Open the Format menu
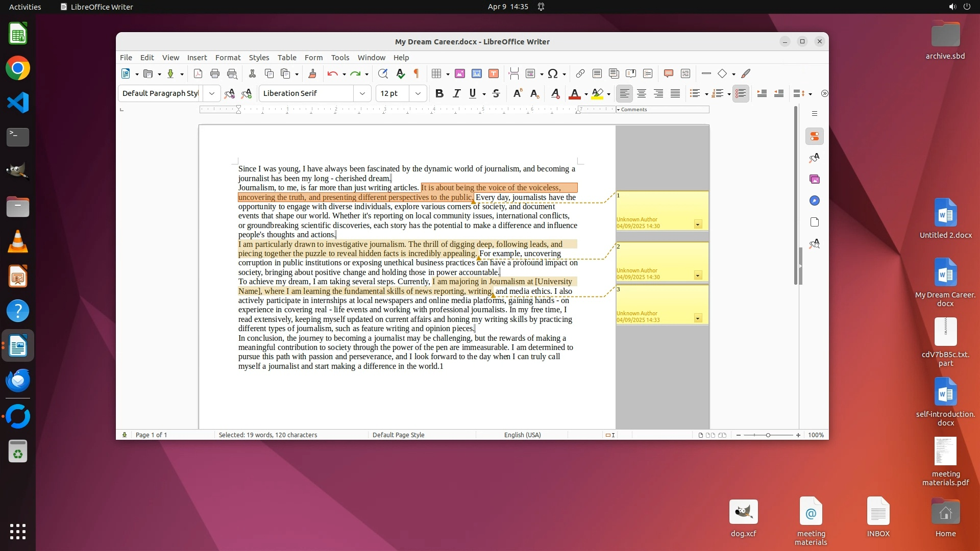Screen dimensions: 980x551 tap(228, 58)
